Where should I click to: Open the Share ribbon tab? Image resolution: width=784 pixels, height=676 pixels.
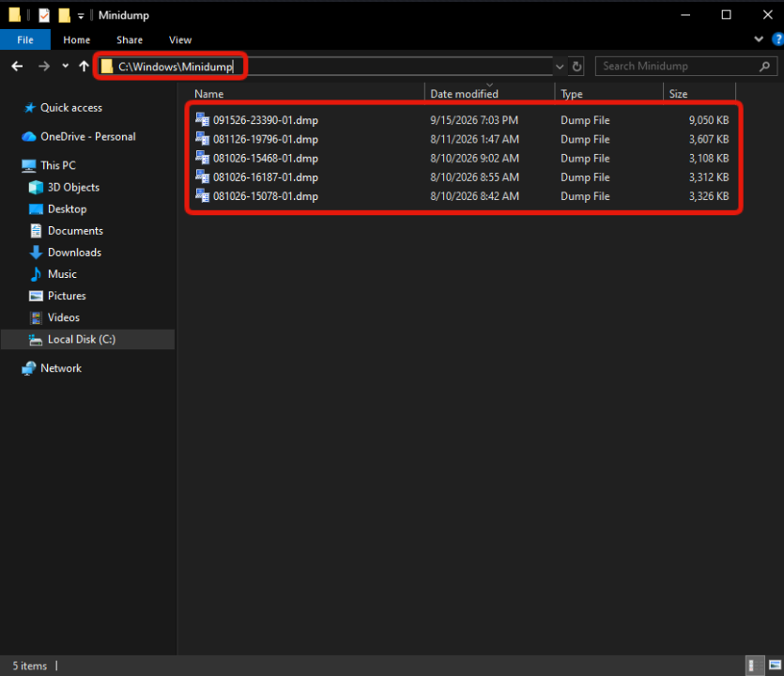pyautogui.click(x=130, y=40)
